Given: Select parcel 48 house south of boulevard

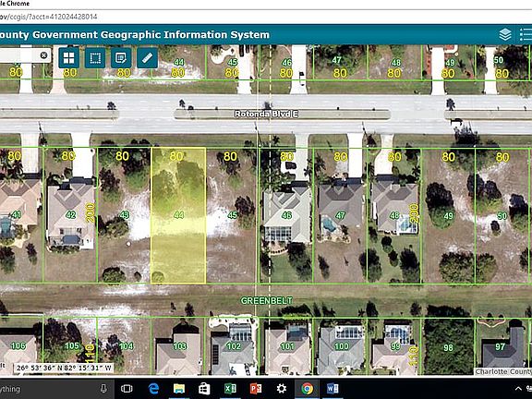Looking at the screenshot, I should (394, 215).
